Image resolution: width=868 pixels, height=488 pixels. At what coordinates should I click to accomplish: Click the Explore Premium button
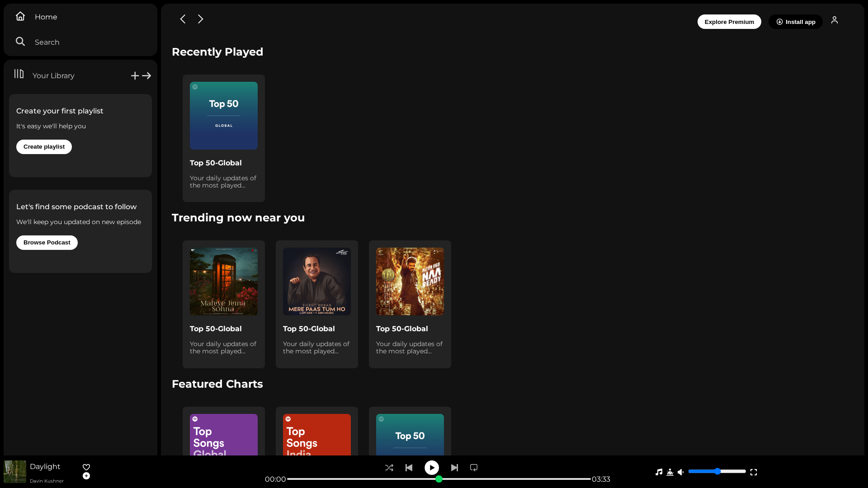[729, 22]
